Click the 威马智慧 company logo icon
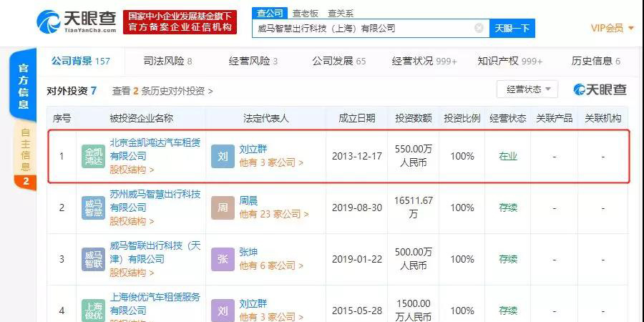 click(93, 208)
